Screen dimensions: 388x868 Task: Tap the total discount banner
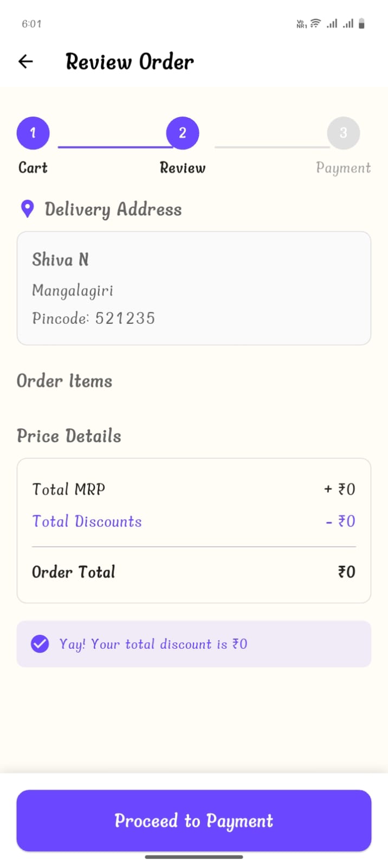193,644
